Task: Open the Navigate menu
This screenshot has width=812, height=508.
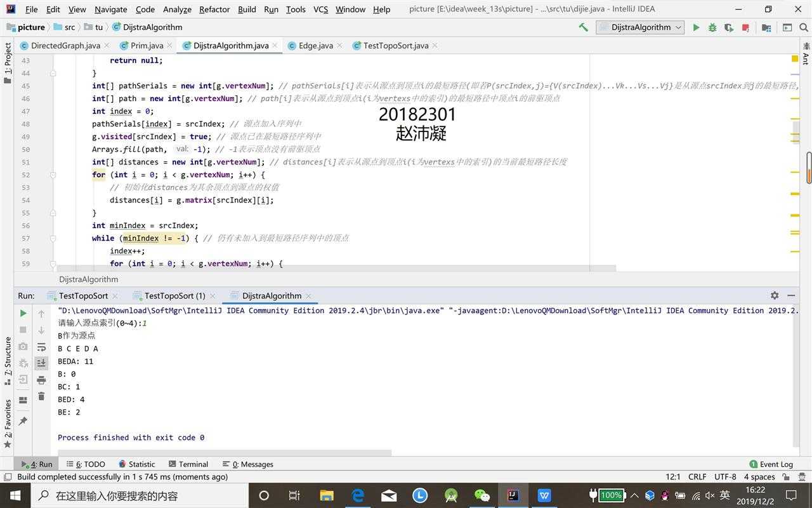Action: pyautogui.click(x=110, y=9)
